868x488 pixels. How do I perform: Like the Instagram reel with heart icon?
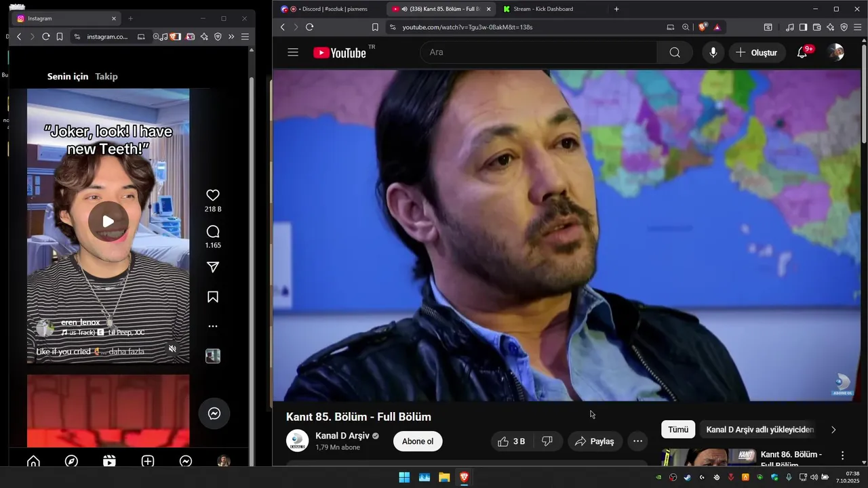point(213,195)
